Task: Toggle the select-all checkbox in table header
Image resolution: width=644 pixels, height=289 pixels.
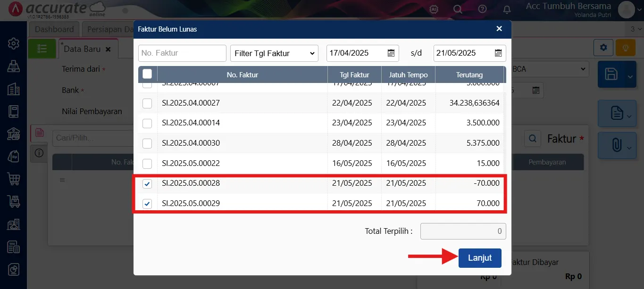Action: [x=147, y=74]
